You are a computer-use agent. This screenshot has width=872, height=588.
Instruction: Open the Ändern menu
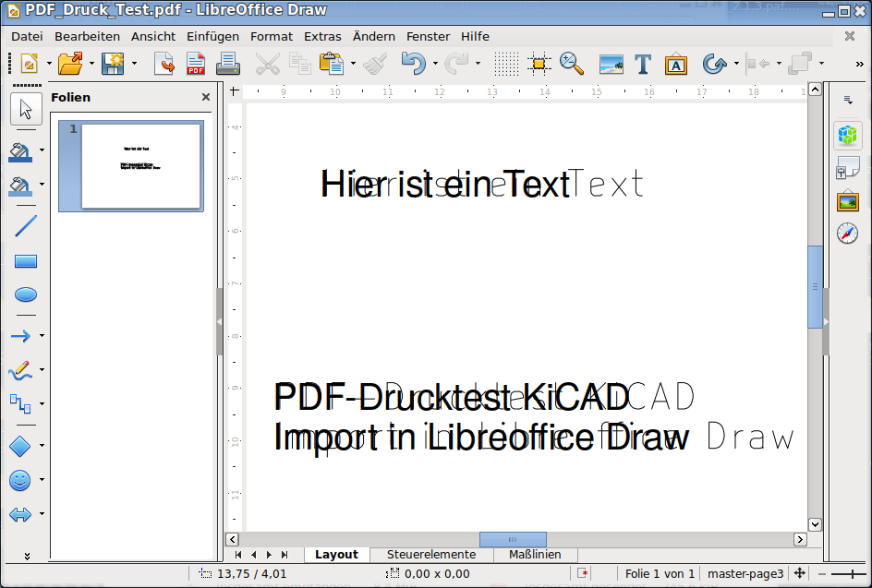click(374, 37)
